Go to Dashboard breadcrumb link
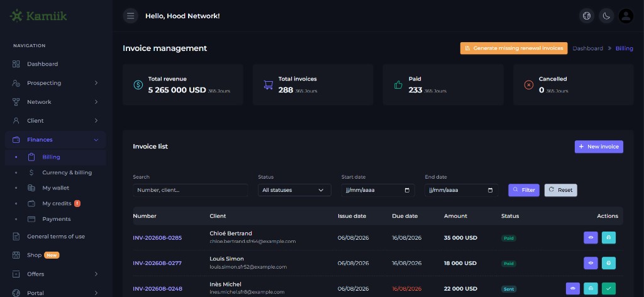 [588, 48]
